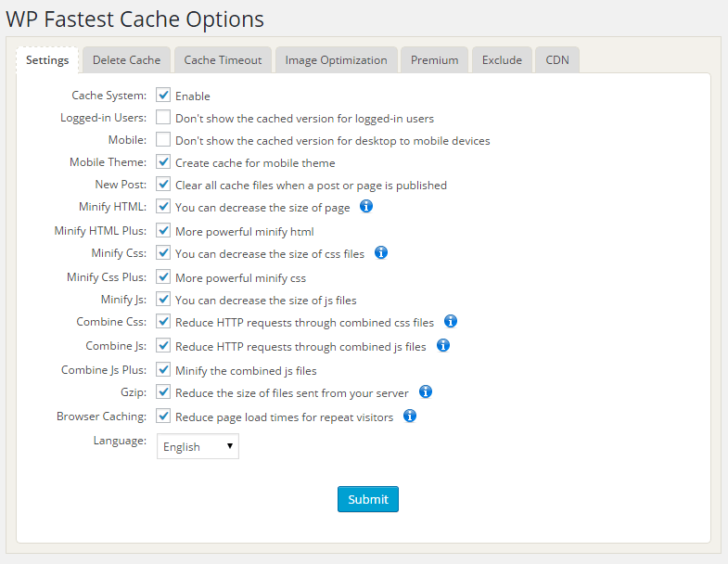Viewport: 728px width, 564px height.
Task: Switch to the Delete Cache tab
Action: click(126, 60)
